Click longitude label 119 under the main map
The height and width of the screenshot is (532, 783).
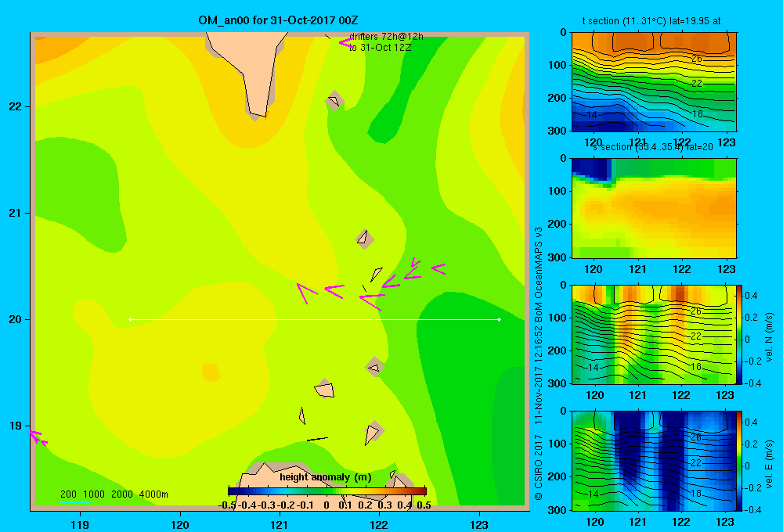point(80,524)
